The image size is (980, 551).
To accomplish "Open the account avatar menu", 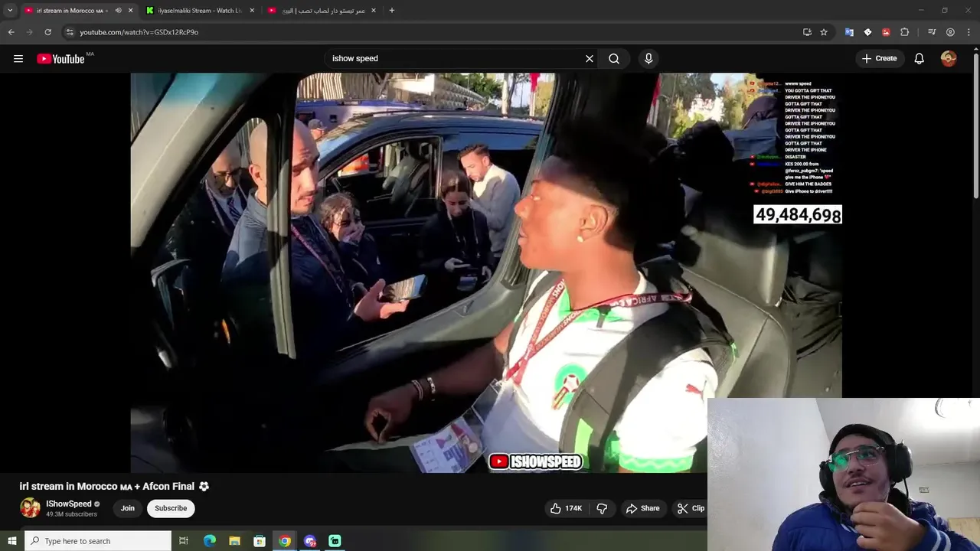I will [949, 59].
